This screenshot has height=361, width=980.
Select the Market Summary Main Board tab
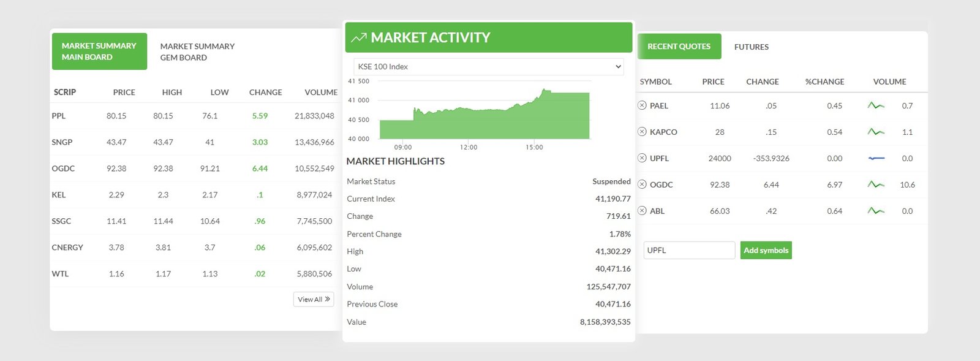[x=99, y=51]
